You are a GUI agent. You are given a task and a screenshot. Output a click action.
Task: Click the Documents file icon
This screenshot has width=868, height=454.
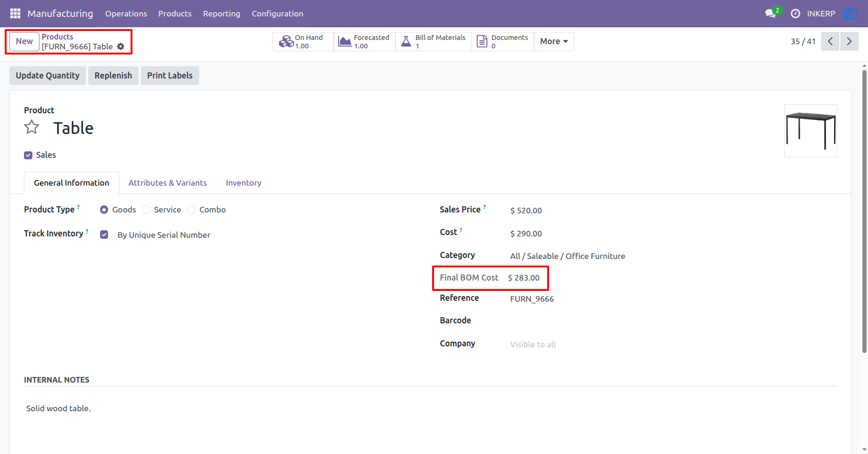[482, 41]
